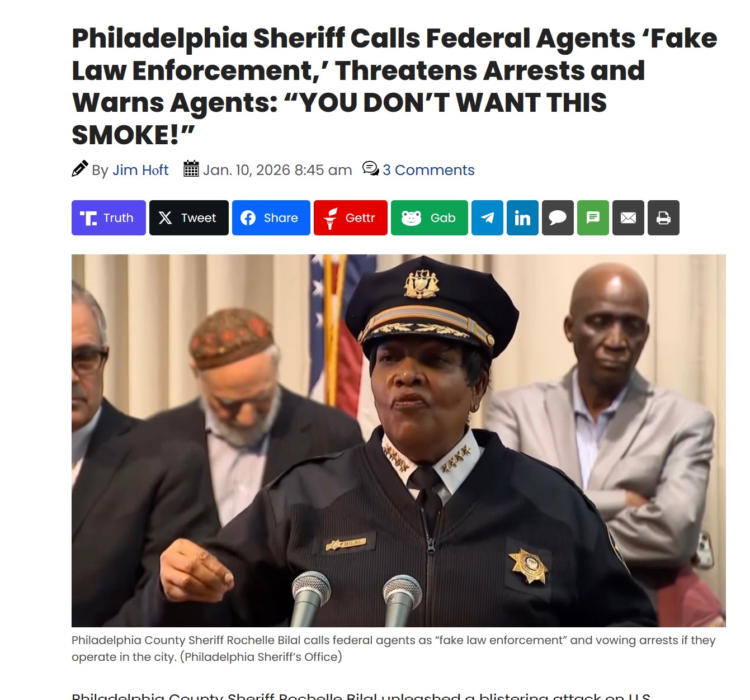The image size is (750, 700).
Task: Email the article using envelope icon
Action: tap(629, 217)
